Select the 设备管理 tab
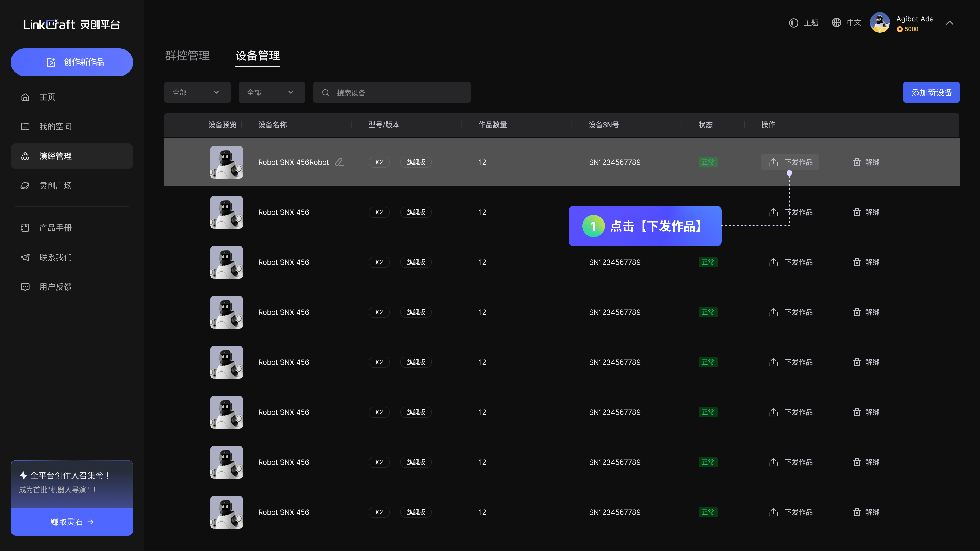Screen dimensions: 980x551 pos(258,56)
